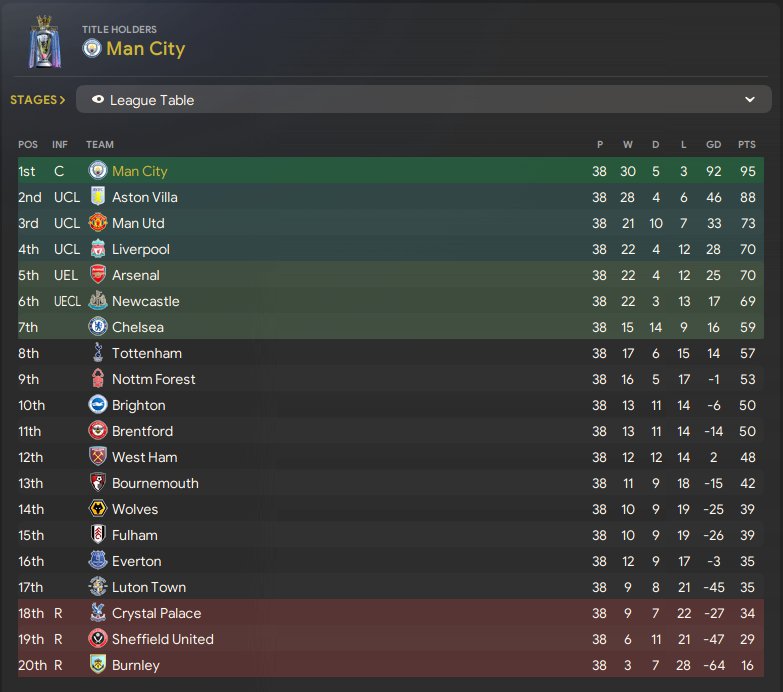Open the Sheffield United team name
Viewport: 783px width, 692px height.
tap(163, 639)
